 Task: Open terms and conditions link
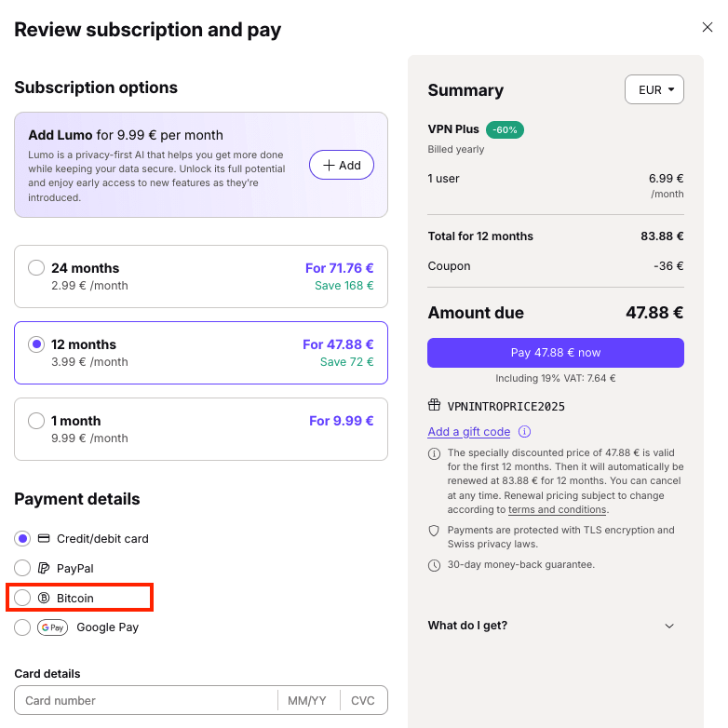coord(557,509)
